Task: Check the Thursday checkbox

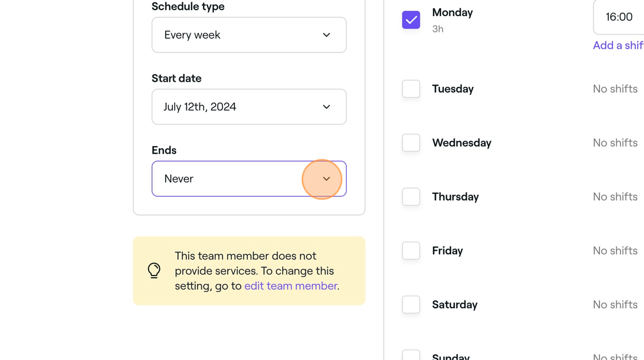Action: coord(411,197)
